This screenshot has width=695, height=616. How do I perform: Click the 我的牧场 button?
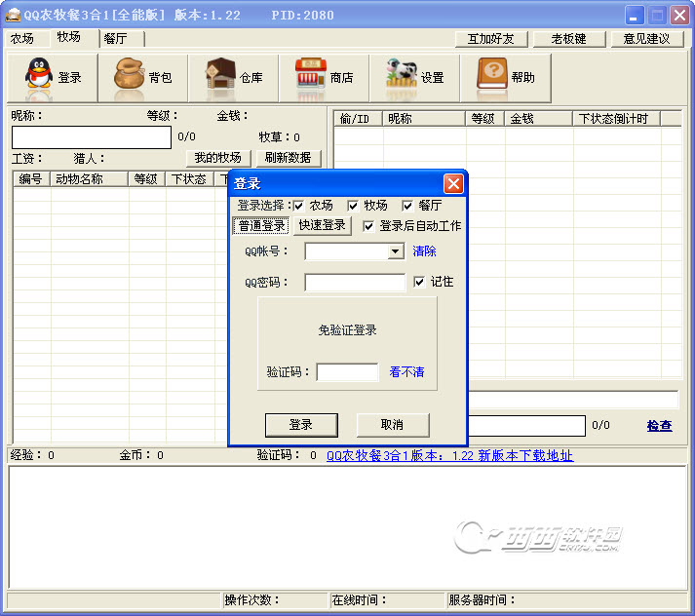point(217,158)
